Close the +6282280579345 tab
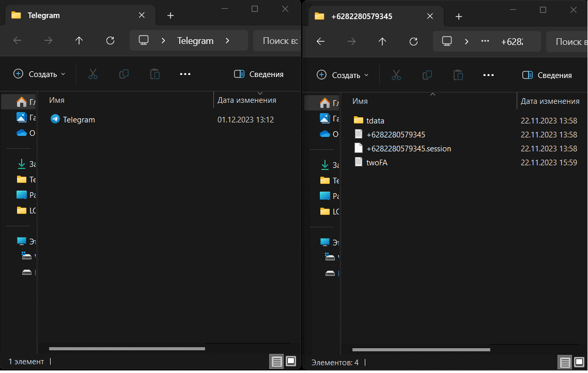This screenshot has width=588, height=373. click(x=430, y=16)
